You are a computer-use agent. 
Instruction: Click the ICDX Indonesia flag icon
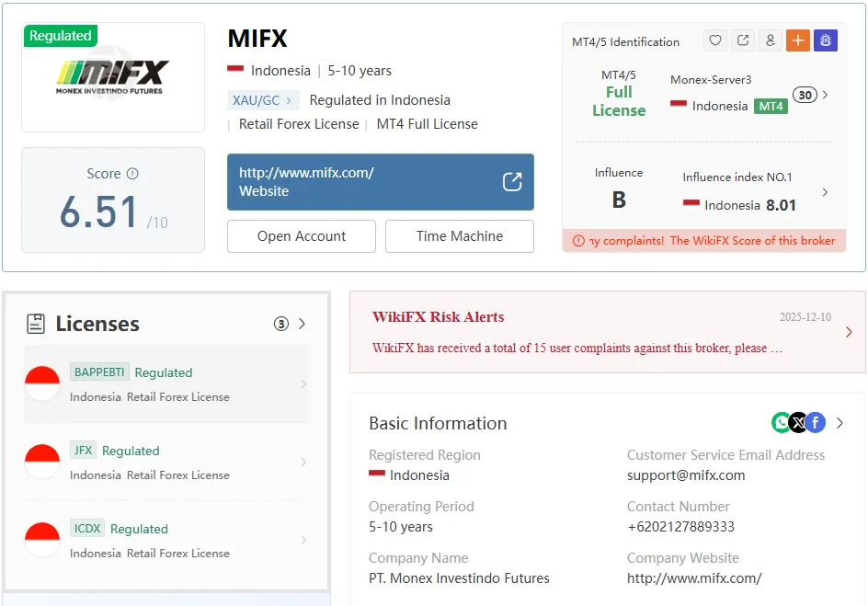point(42,540)
